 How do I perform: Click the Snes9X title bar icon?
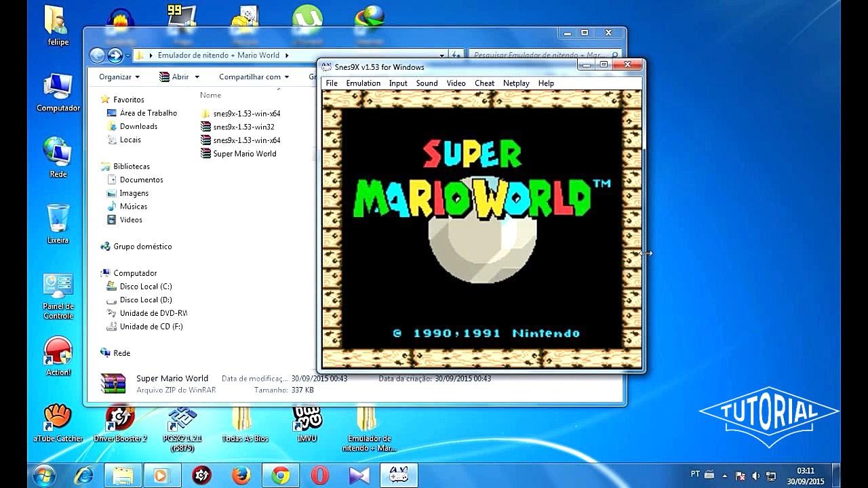[327, 66]
